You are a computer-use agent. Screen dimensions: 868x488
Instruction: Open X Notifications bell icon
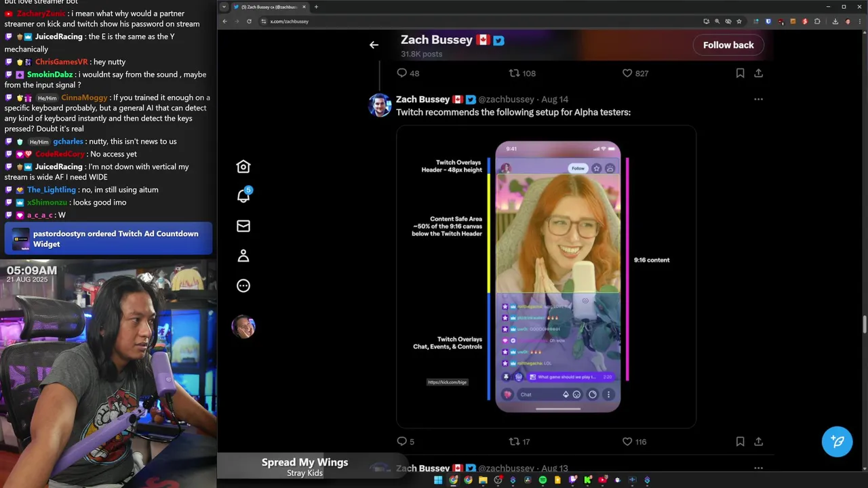point(243,196)
